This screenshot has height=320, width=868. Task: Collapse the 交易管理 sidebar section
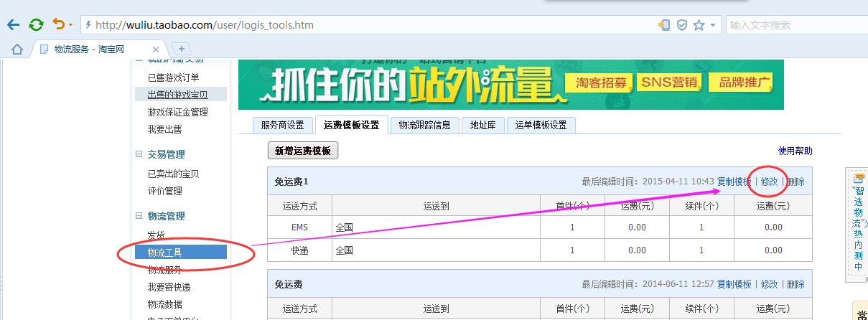[139, 154]
